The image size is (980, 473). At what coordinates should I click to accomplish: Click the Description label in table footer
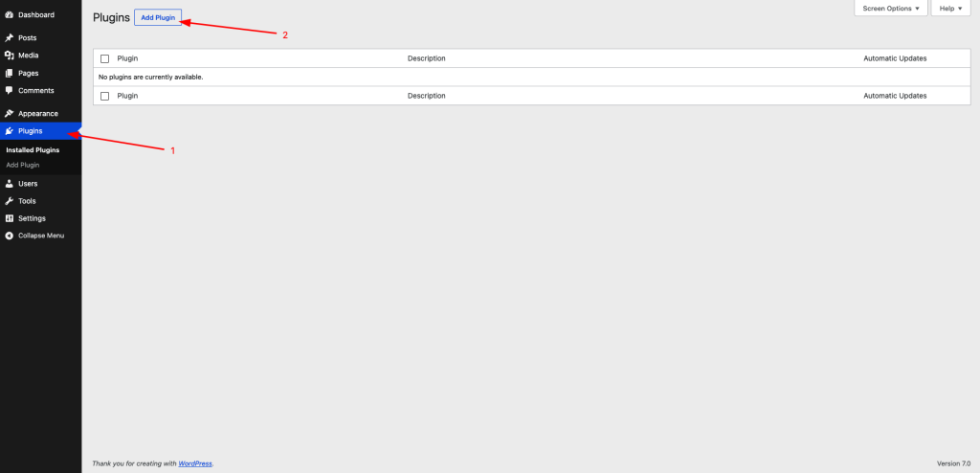426,96
